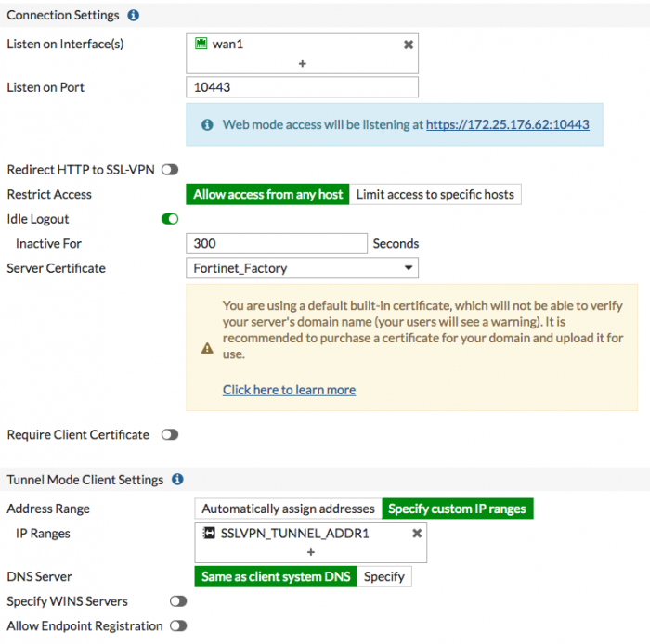Screen dimensions: 650x644
Task: Add another listen interface with plus
Action: point(302,63)
